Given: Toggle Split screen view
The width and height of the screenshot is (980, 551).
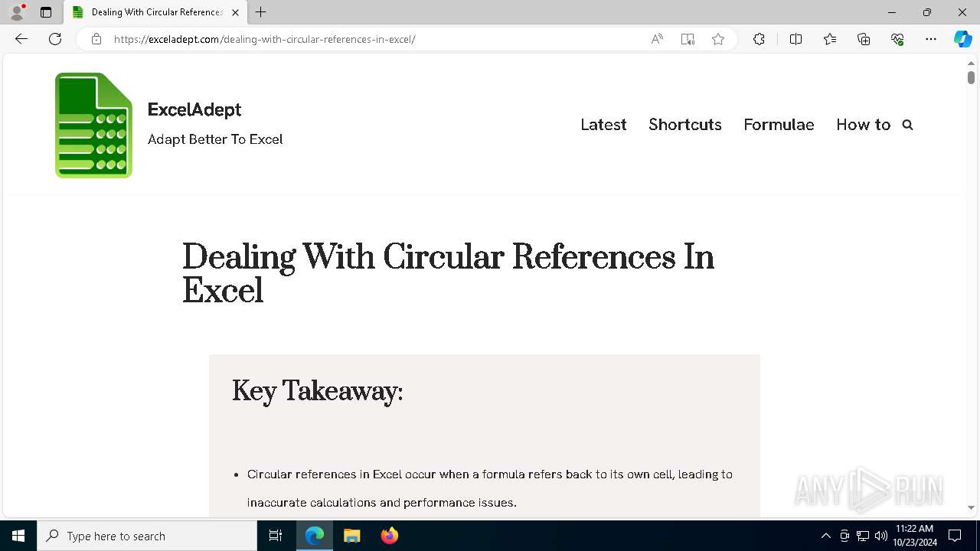Looking at the screenshot, I should pyautogui.click(x=795, y=39).
